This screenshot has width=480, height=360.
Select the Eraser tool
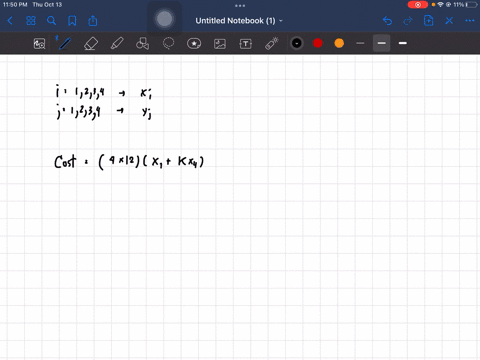click(91, 44)
